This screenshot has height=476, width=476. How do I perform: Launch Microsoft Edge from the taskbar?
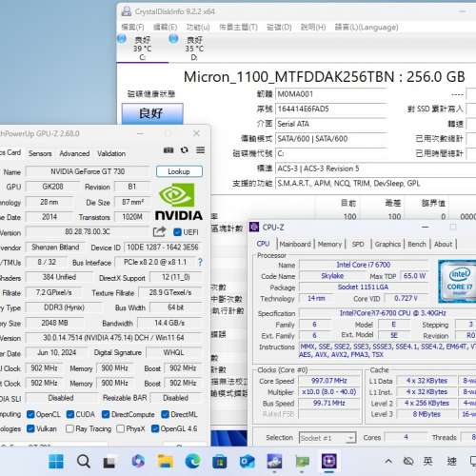click(192, 461)
